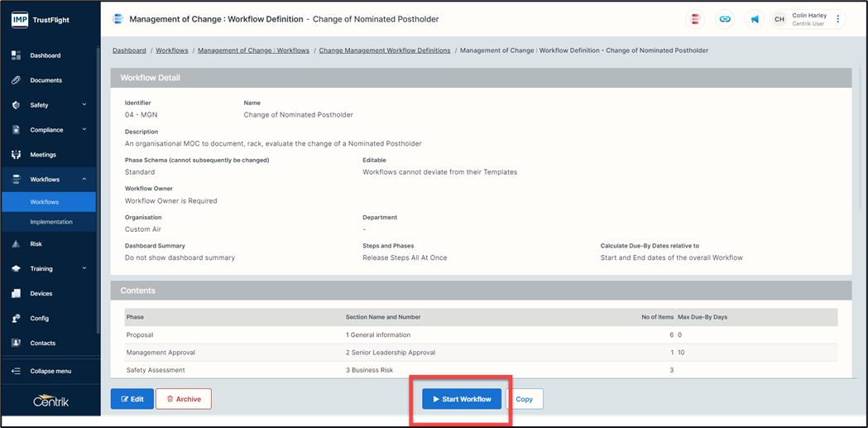Image resolution: width=868 pixels, height=428 pixels.
Task: Expand the Training menu chevron
Action: point(84,269)
